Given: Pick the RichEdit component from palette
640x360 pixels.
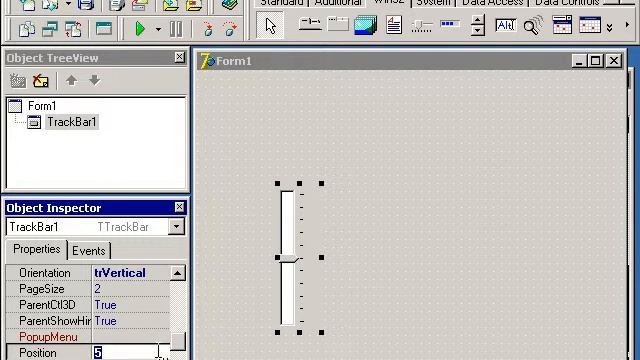Looking at the screenshot, I should (394, 25).
